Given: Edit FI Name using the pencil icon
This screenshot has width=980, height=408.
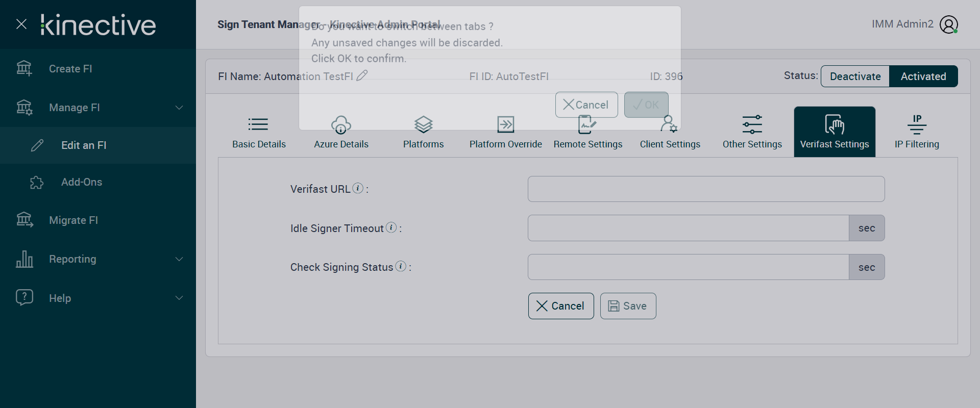Looking at the screenshot, I should point(362,75).
